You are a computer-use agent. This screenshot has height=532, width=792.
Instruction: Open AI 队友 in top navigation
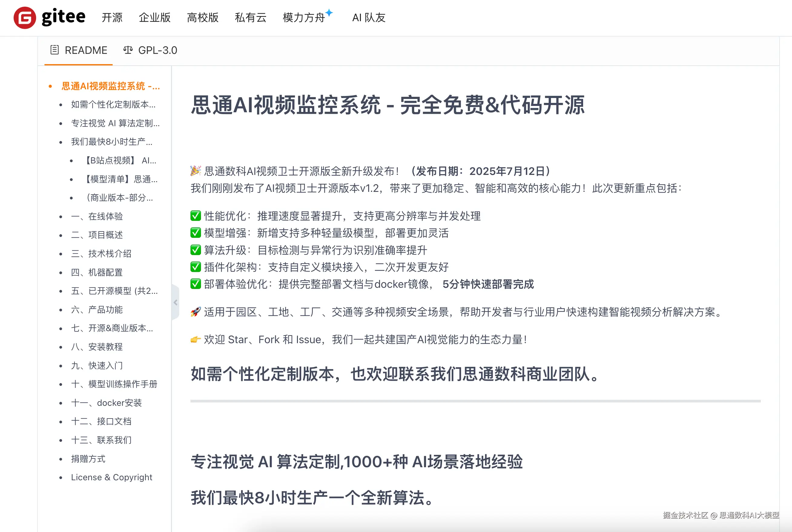[x=368, y=18]
